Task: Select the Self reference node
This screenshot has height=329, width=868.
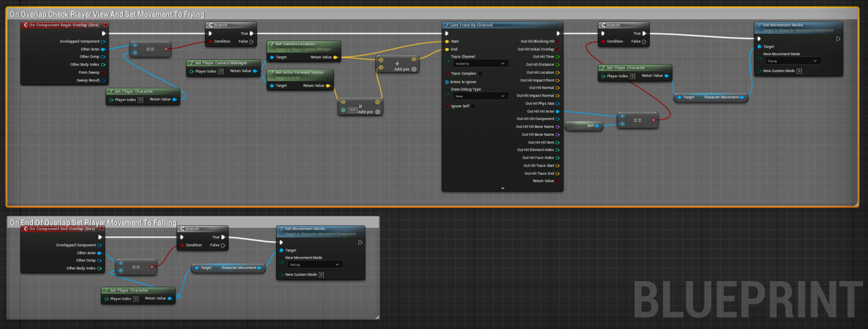Action: (585, 126)
